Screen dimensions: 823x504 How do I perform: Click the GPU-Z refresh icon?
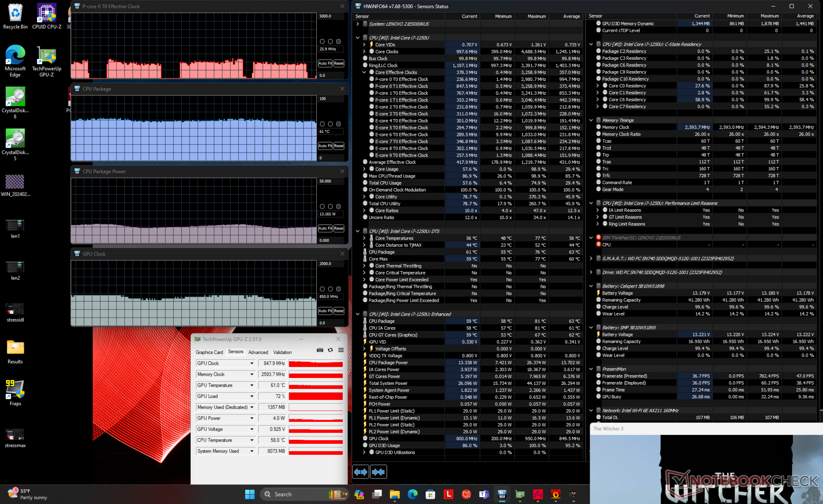coord(330,350)
